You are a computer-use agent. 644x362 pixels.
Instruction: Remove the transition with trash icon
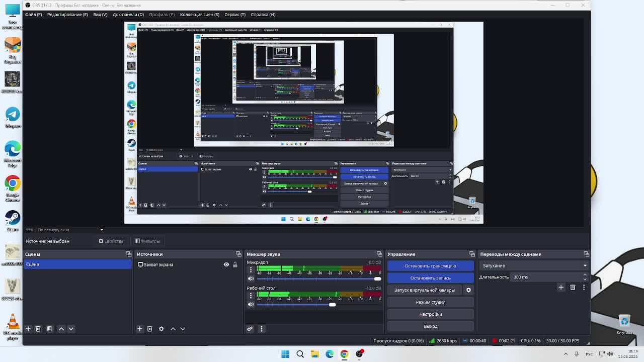(x=573, y=287)
